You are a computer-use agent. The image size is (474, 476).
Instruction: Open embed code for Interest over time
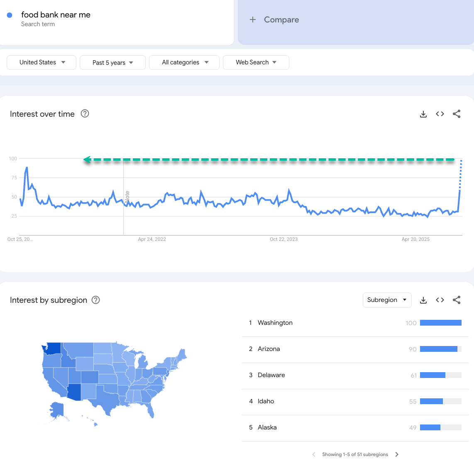coord(440,114)
